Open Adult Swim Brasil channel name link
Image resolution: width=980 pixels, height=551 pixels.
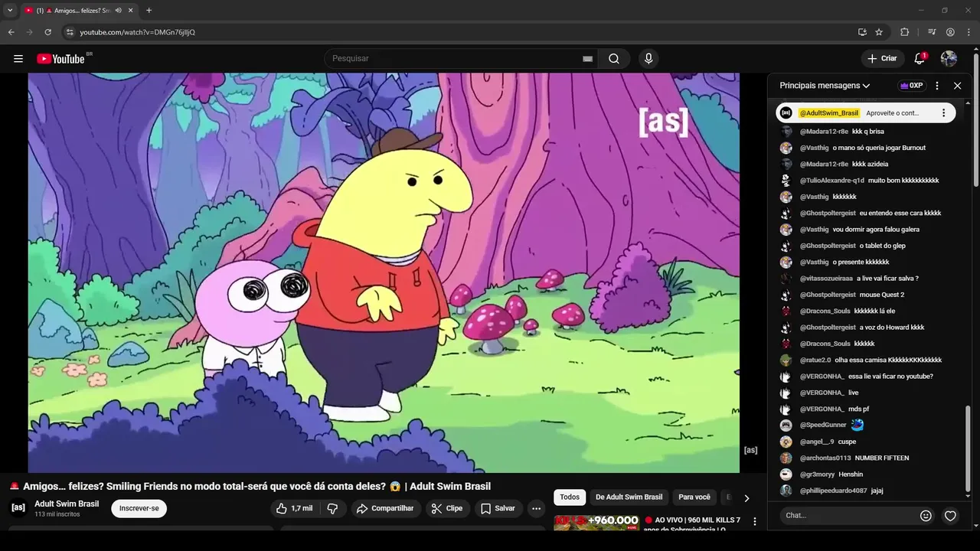point(67,504)
